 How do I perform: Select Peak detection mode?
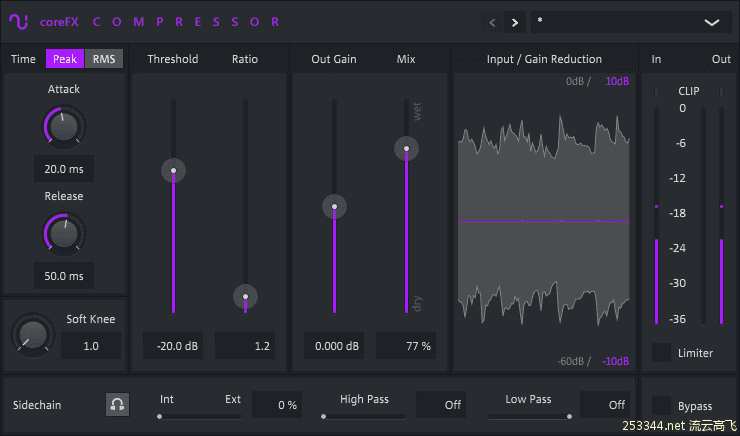tap(65, 59)
